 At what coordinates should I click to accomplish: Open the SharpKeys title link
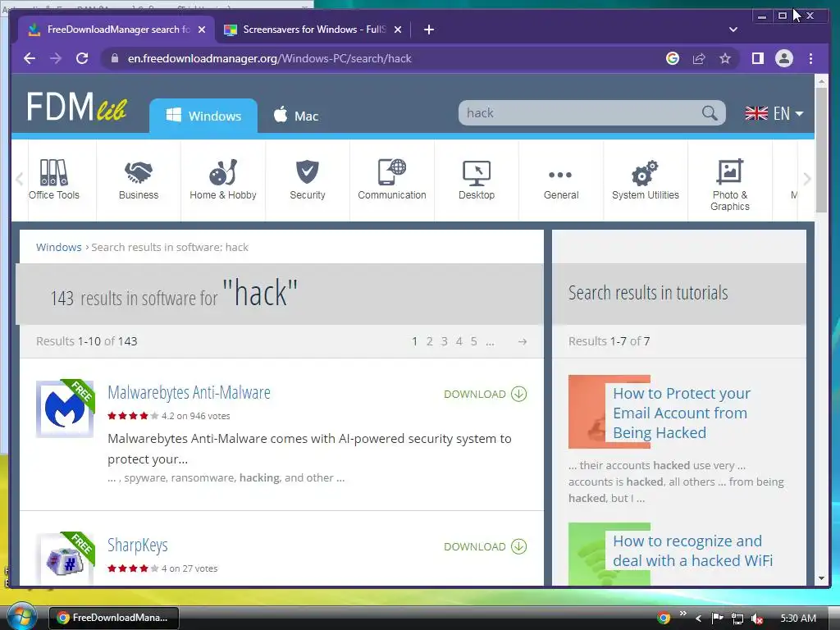[138, 546]
